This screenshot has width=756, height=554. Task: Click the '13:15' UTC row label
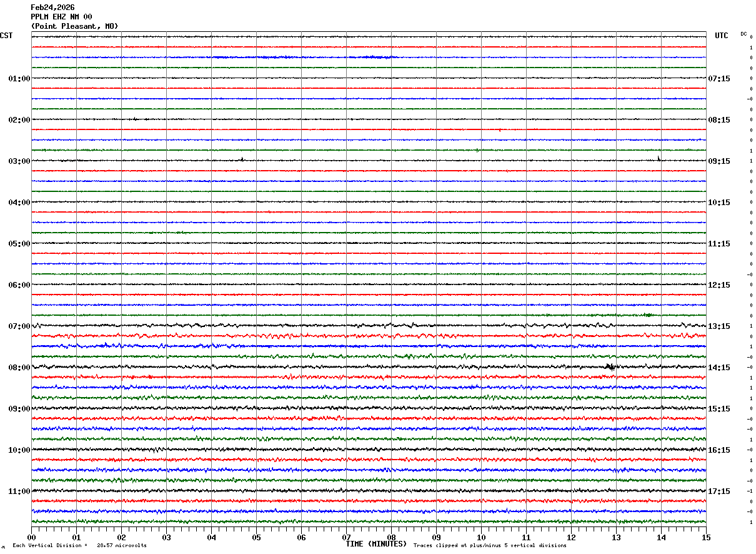(719, 326)
